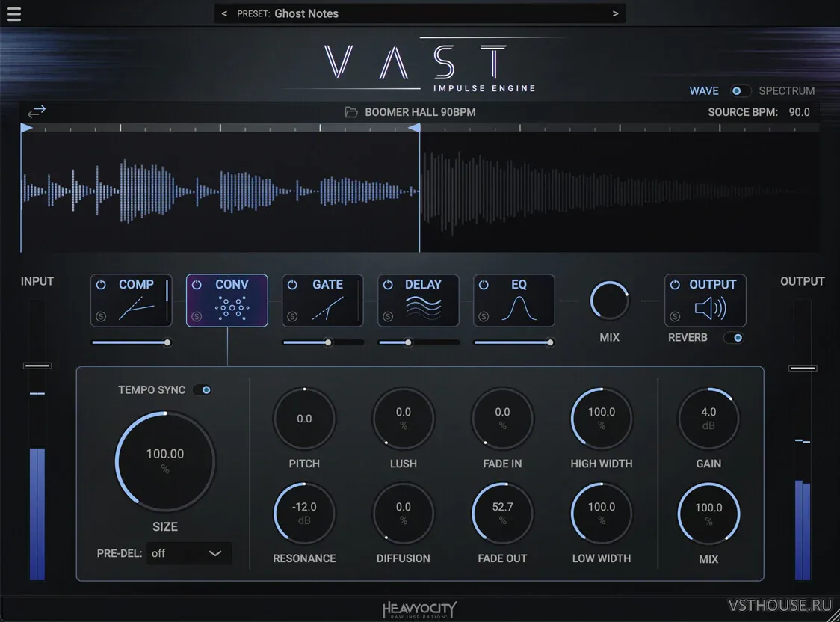
Task: Select the DELAY module tab
Action: [423, 285]
